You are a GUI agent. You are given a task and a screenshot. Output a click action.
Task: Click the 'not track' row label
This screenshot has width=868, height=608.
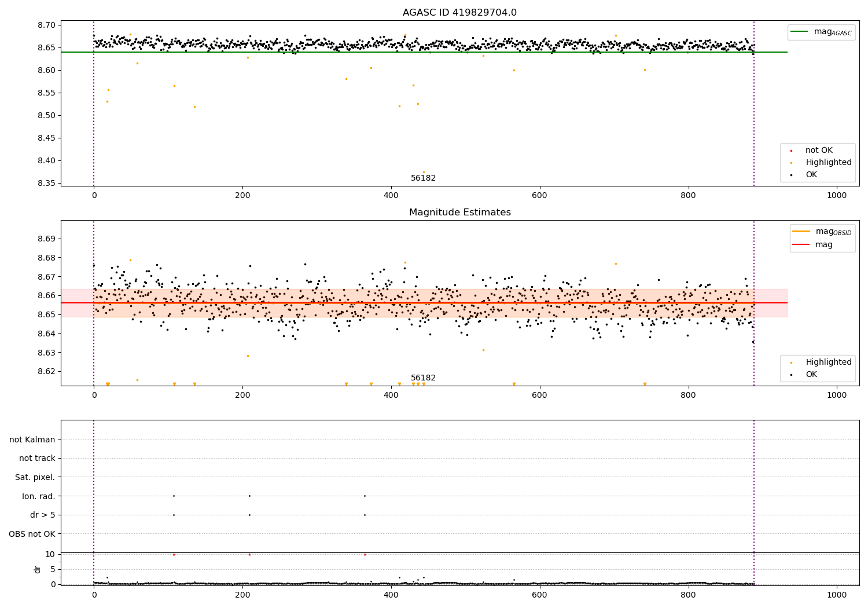[37, 459]
